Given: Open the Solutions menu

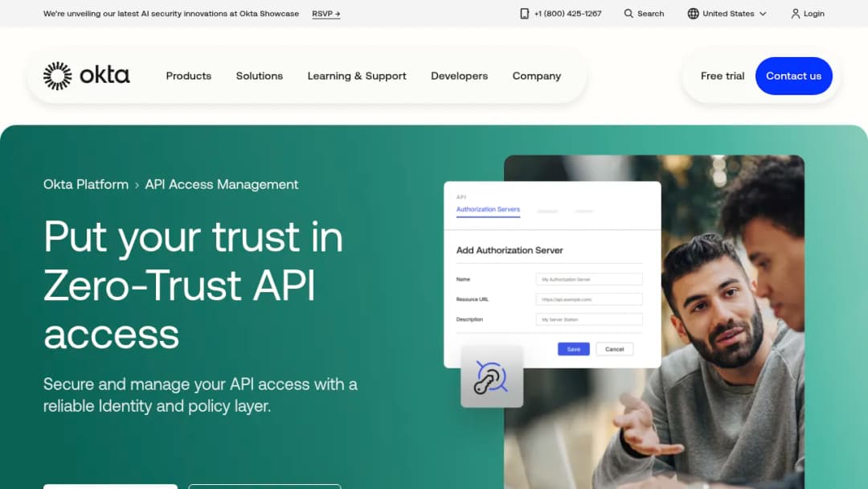Looking at the screenshot, I should click(260, 76).
